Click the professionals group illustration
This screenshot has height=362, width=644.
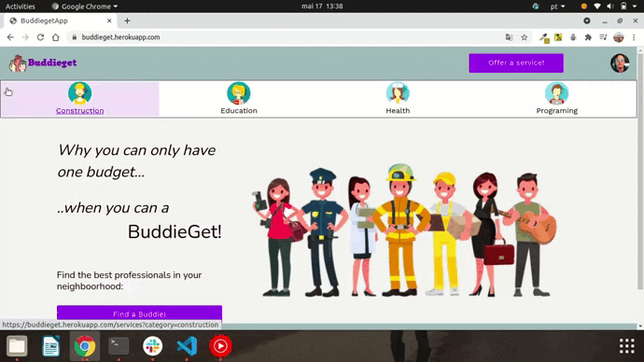pyautogui.click(x=404, y=230)
